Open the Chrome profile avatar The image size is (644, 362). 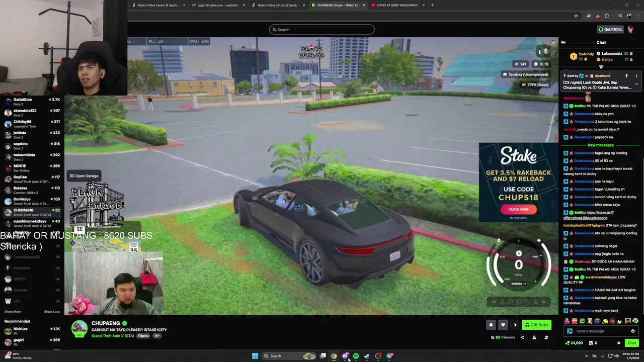point(629,16)
